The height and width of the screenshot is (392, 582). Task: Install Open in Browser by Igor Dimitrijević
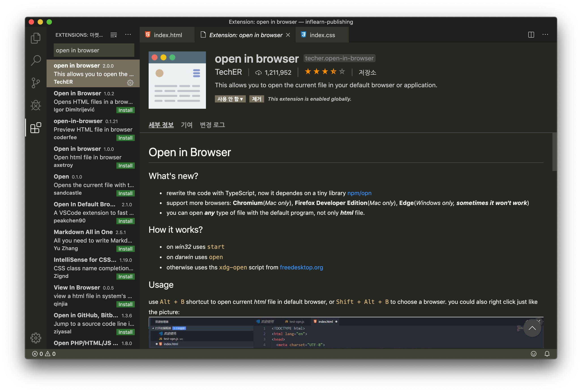coord(125,110)
